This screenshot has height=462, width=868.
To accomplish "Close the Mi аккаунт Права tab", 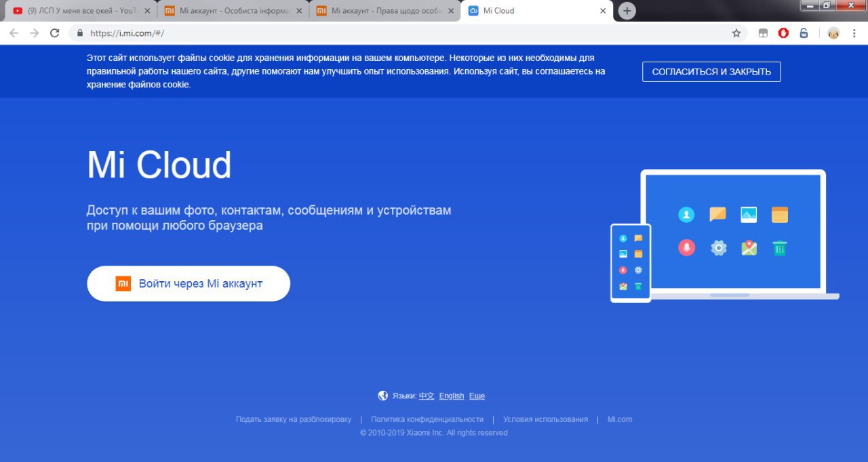I will (x=451, y=11).
